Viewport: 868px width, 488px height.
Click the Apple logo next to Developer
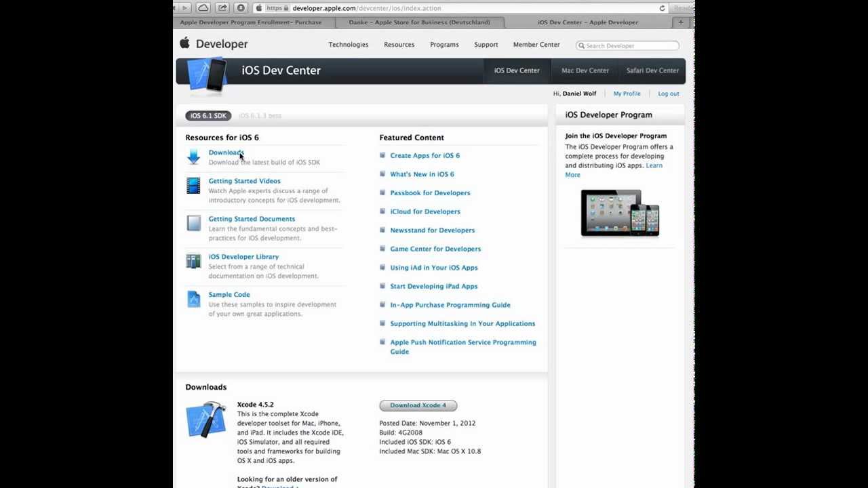click(184, 43)
